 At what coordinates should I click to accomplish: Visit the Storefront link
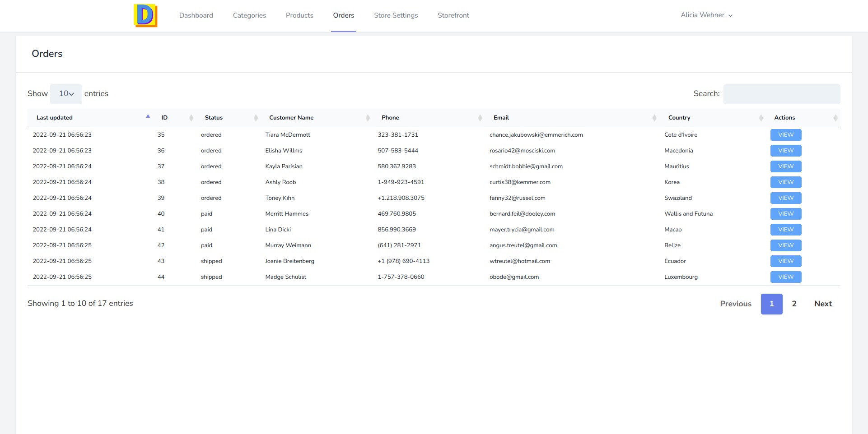pyautogui.click(x=453, y=15)
